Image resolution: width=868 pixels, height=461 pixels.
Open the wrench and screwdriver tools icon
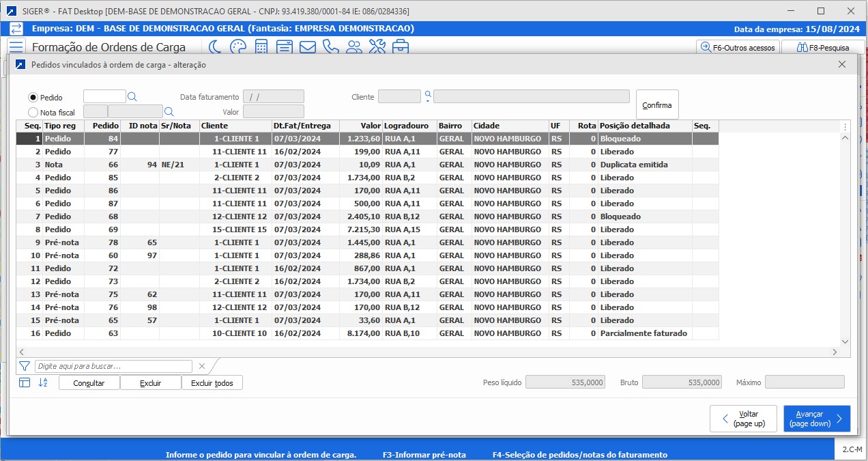click(377, 47)
